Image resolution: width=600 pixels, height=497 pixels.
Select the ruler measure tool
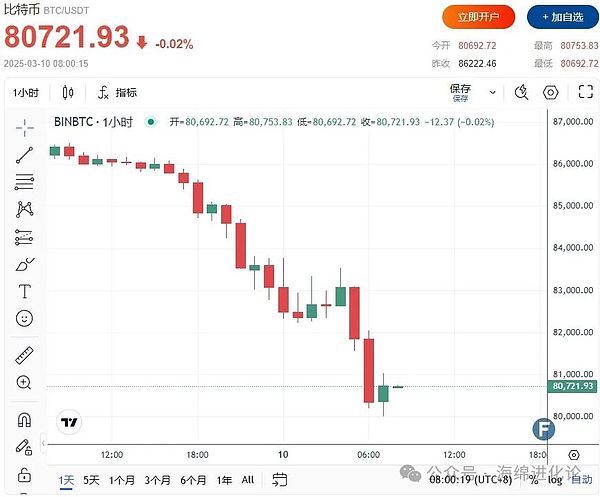click(x=24, y=355)
